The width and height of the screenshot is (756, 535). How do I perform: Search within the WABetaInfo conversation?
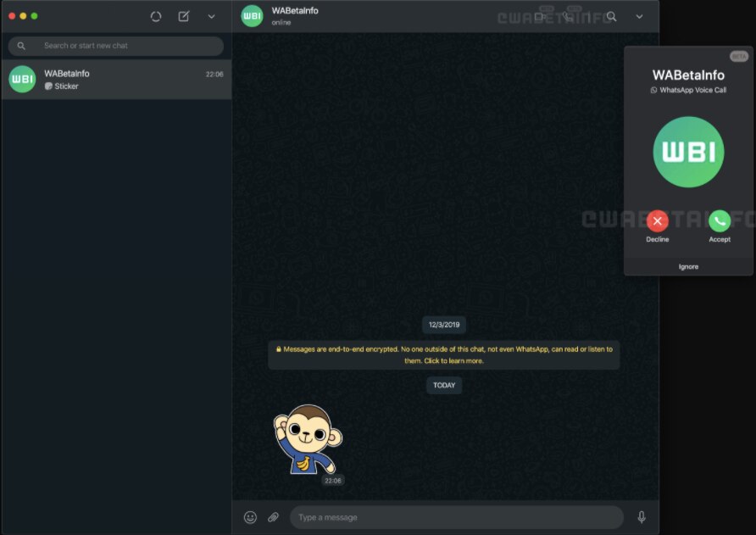point(611,16)
